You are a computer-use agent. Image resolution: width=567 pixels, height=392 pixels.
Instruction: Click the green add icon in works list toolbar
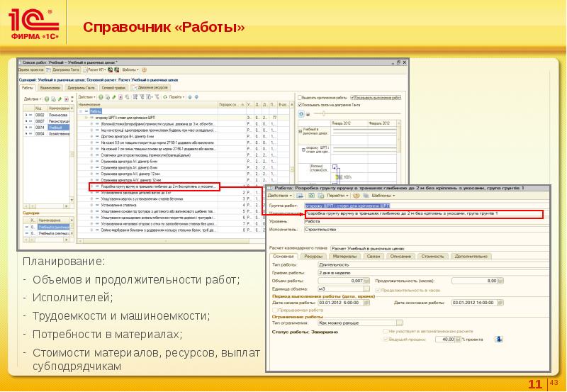click(x=101, y=97)
